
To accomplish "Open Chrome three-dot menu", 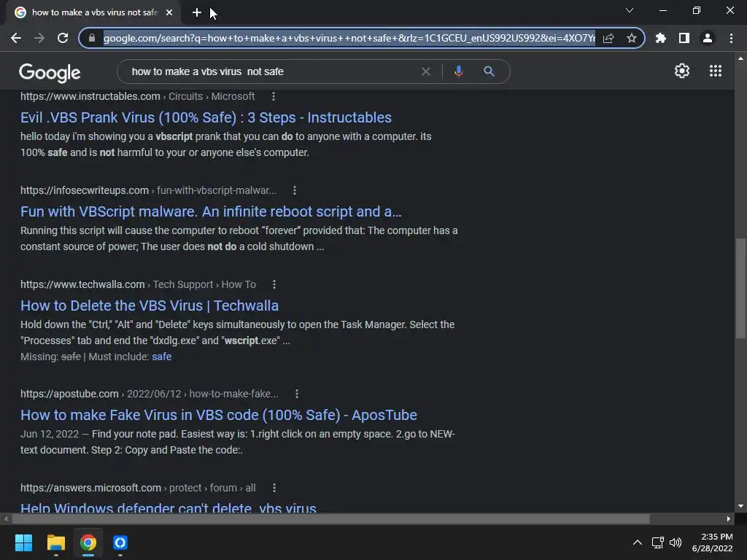I will tap(731, 38).
